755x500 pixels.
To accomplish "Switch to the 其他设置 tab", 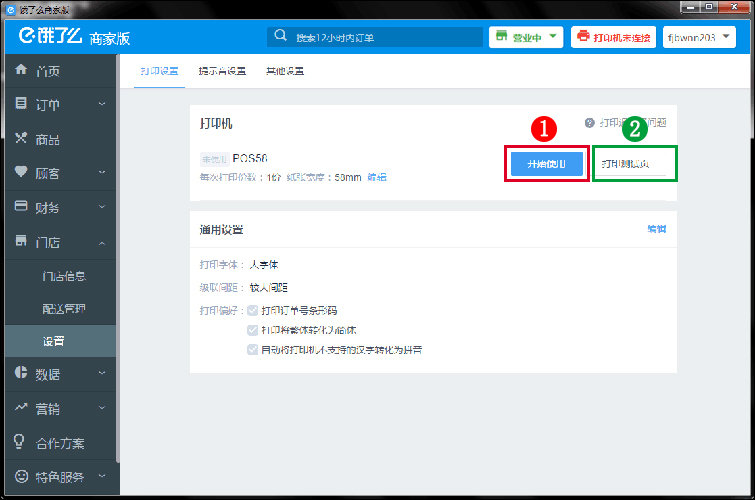I will pos(285,72).
